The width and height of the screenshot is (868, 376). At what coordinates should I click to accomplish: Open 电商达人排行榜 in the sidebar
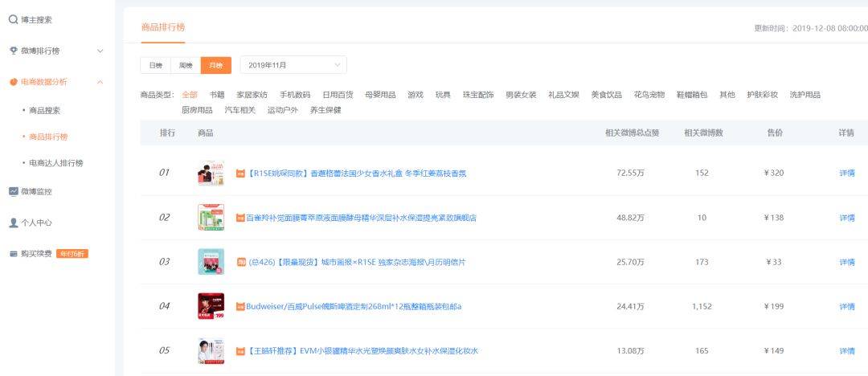coord(55,163)
